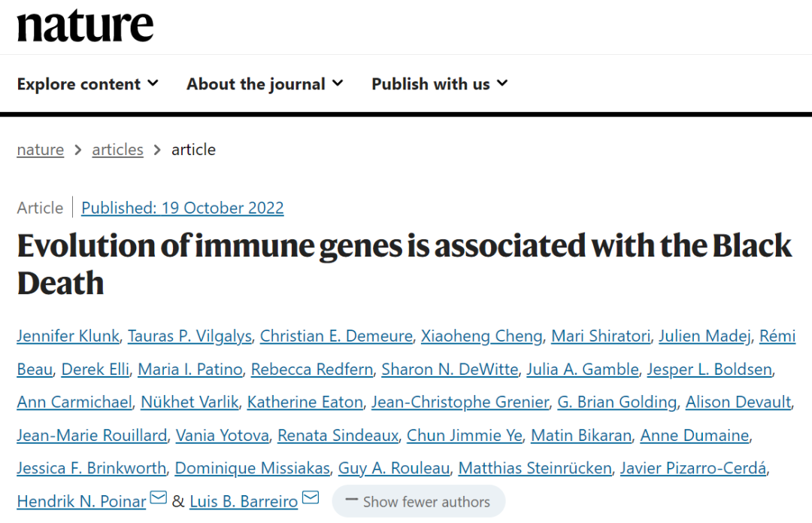Open author Vania Yotova's link
Image resolution: width=812 pixels, height=523 pixels.
tap(222, 436)
